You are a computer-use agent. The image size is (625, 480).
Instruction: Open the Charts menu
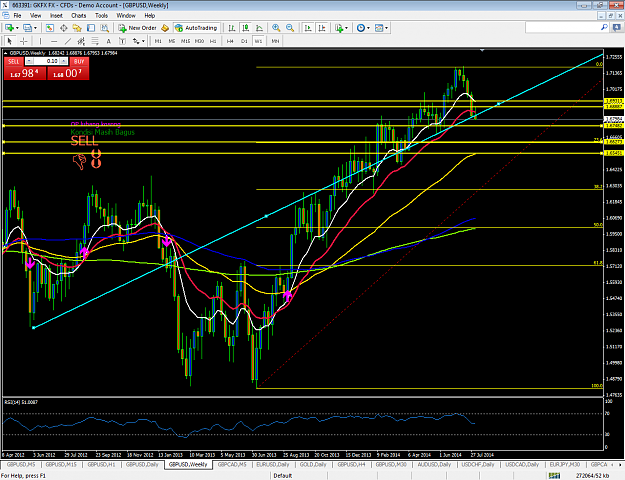click(x=79, y=16)
